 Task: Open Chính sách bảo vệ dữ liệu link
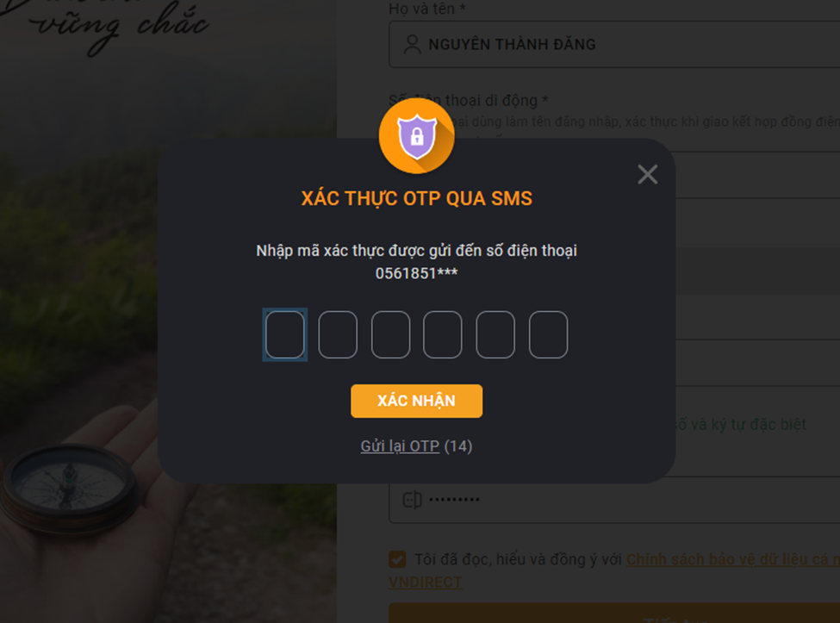coord(733,559)
